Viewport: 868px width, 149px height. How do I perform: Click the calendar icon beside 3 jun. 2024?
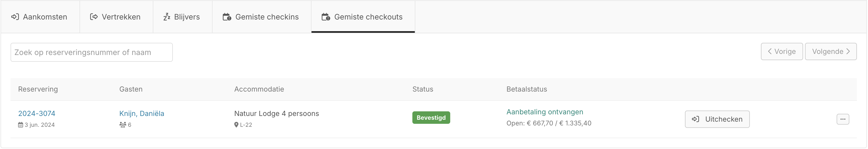point(21,125)
